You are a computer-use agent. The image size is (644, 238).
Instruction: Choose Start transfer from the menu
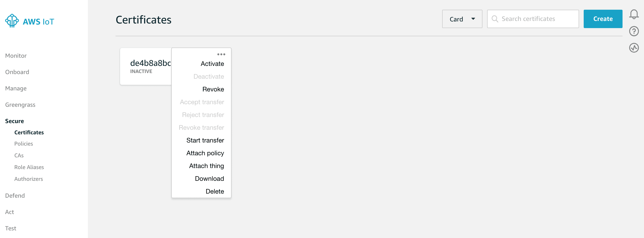tap(205, 140)
